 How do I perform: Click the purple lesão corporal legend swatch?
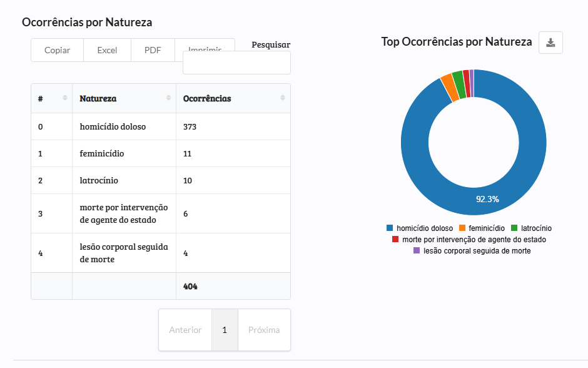tap(417, 251)
